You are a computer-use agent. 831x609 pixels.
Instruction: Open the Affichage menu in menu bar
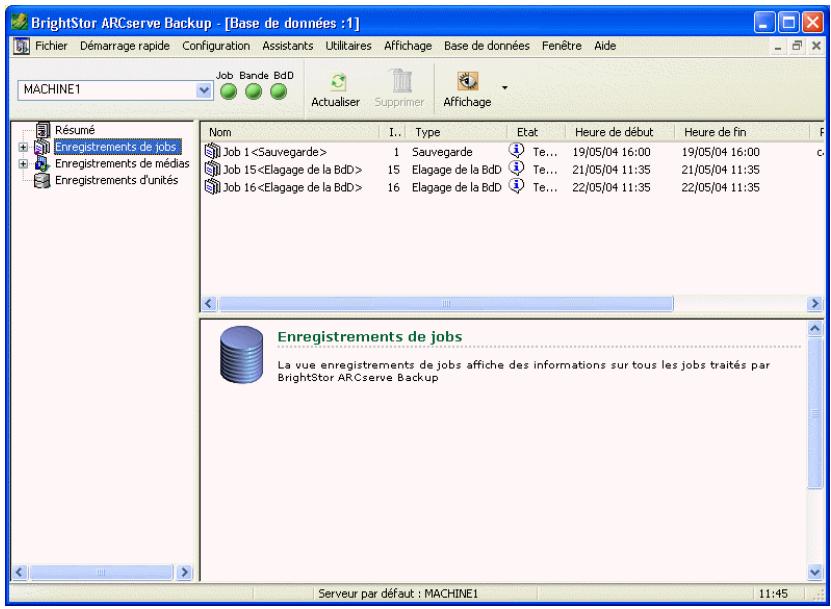[408, 46]
